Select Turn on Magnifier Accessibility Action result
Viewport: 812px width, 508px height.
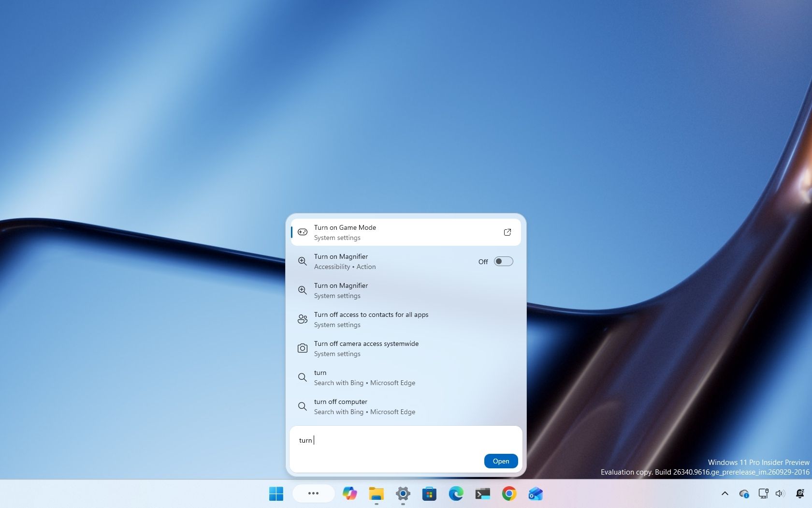tap(406, 261)
